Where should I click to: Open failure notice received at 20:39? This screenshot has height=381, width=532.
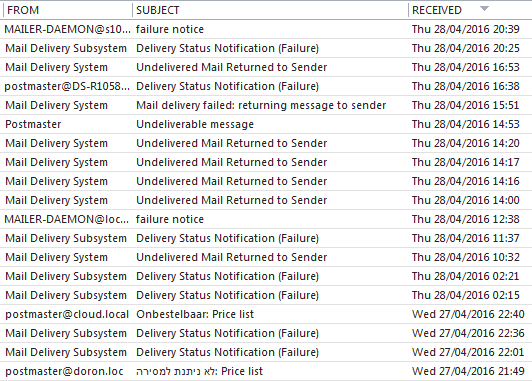(x=266, y=29)
